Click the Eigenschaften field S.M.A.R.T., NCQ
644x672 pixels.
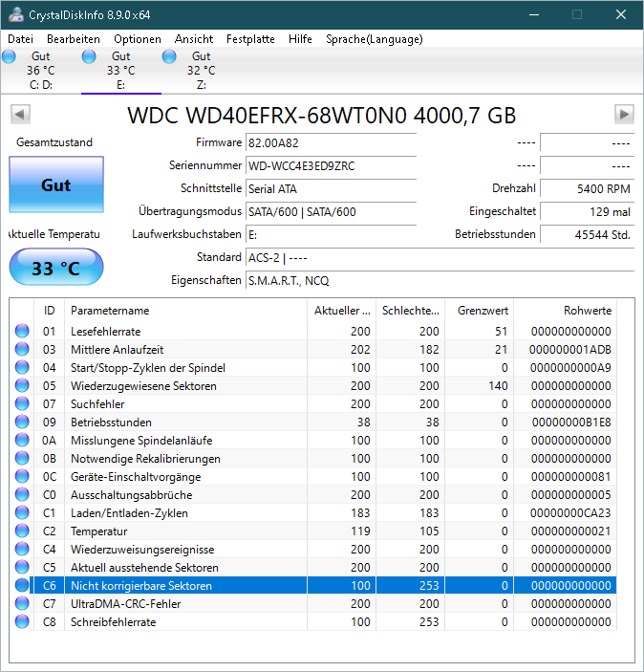(x=440, y=280)
